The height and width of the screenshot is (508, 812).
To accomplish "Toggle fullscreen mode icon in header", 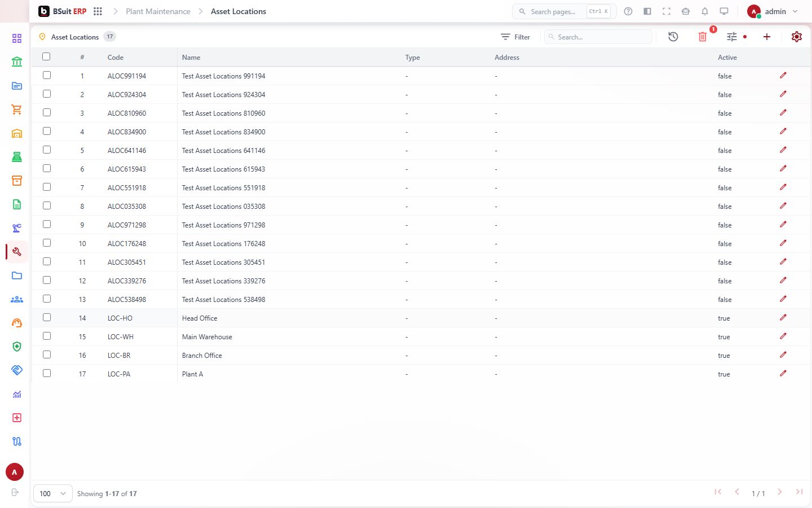I will coord(667,11).
